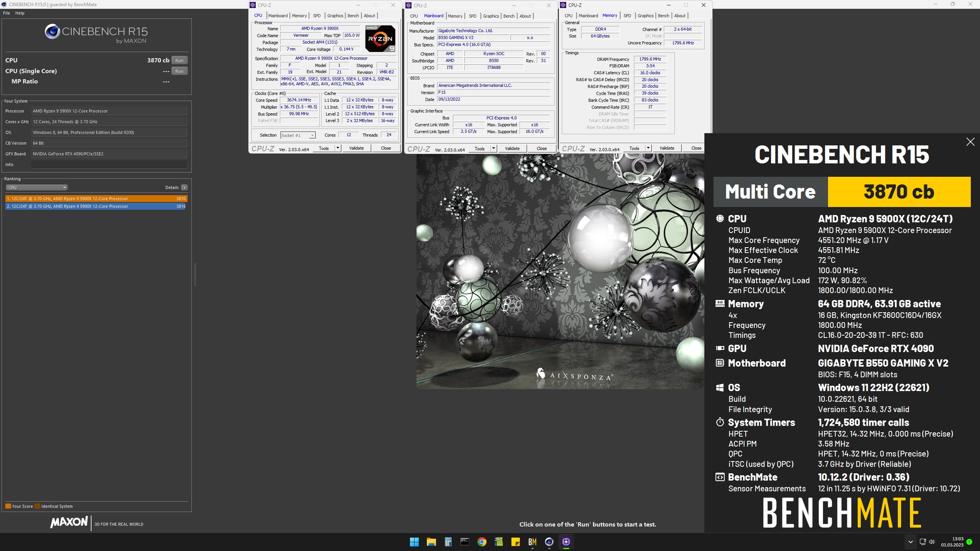Open About tab in third CPU-Z window
Viewport: 980px width, 551px height.
coord(680,16)
